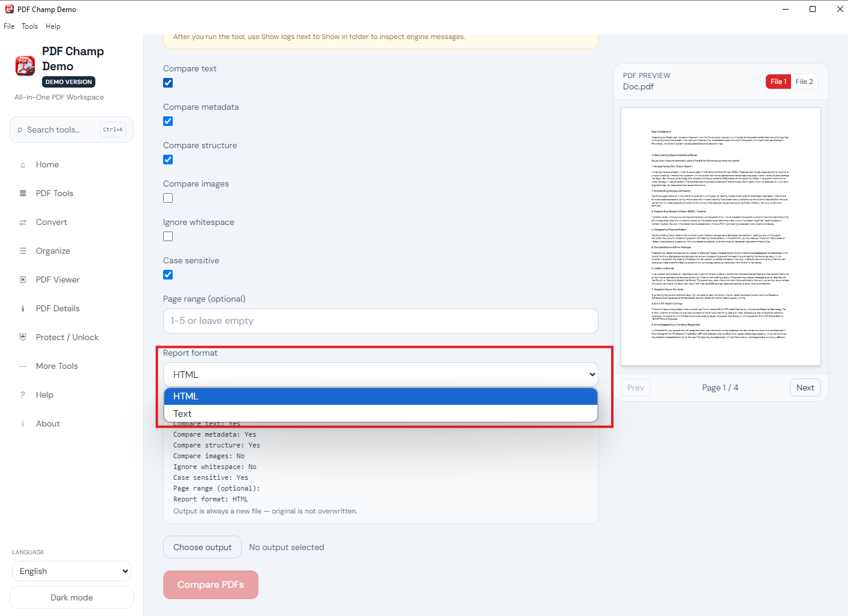Disable the Compare structure checkbox
Image resolution: width=848 pixels, height=616 pixels.
pos(168,160)
